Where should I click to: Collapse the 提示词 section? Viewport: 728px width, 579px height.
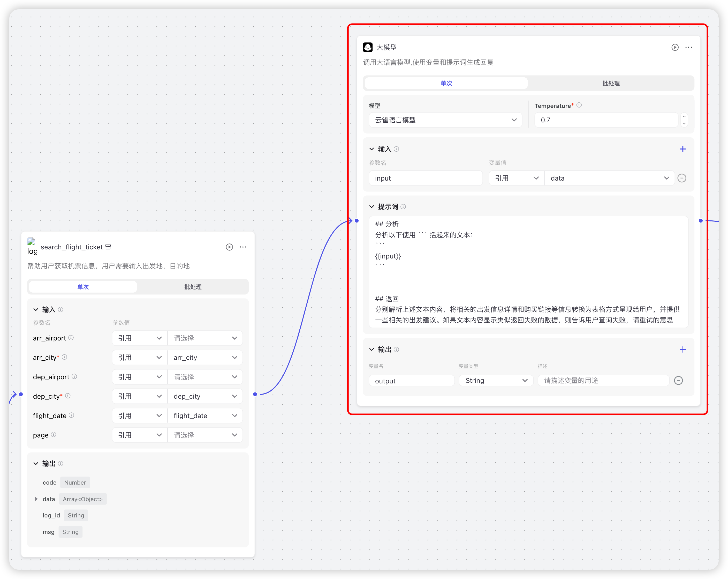click(x=371, y=206)
